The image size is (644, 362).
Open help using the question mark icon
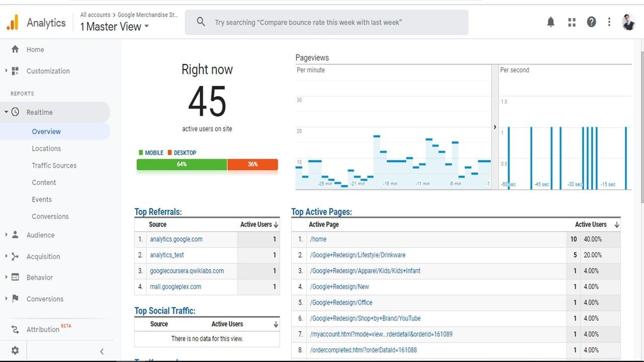591,22
